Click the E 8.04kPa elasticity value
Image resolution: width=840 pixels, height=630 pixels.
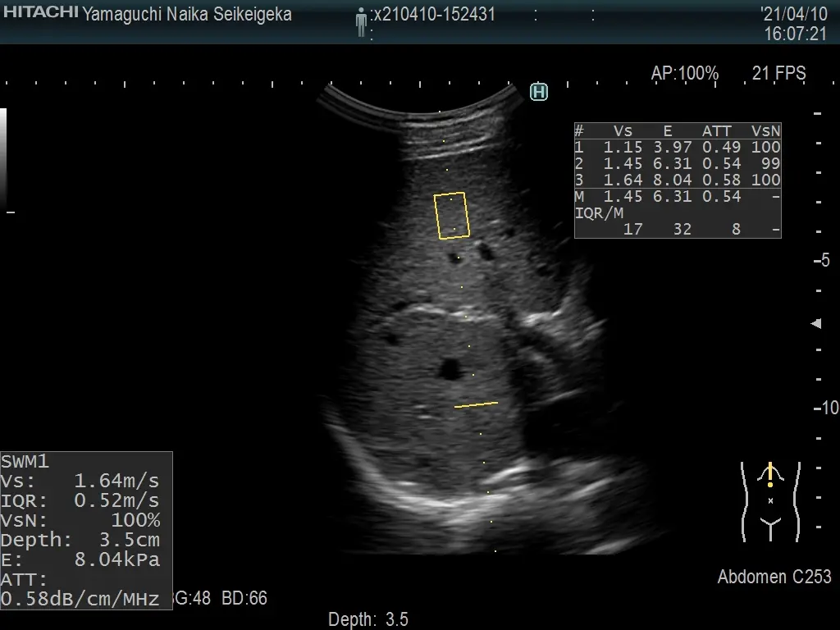coord(80,560)
